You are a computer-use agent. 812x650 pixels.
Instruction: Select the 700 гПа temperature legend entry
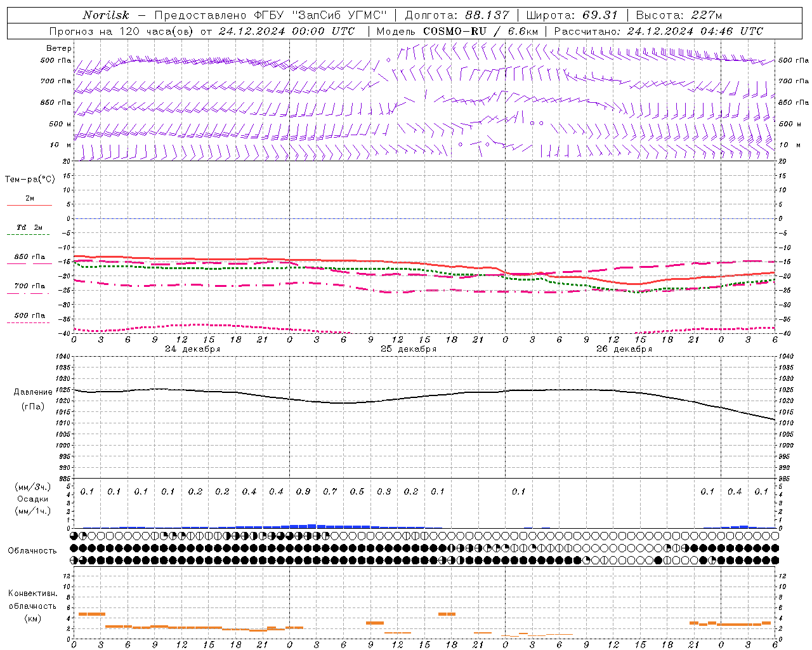pos(29,286)
